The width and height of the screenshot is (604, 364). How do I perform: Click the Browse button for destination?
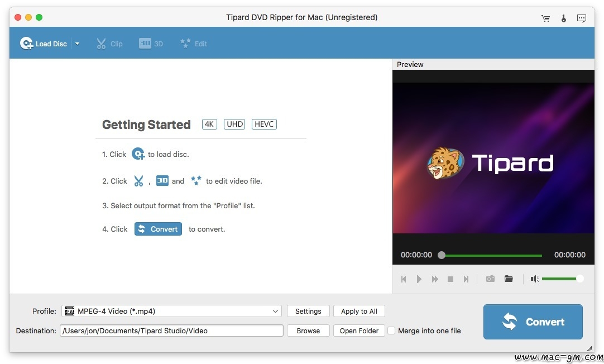pos(308,331)
